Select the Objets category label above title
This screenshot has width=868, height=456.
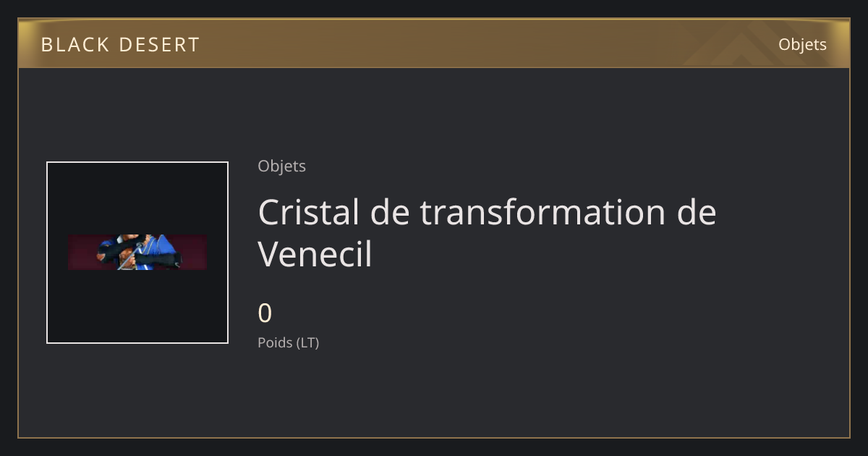[x=281, y=166]
